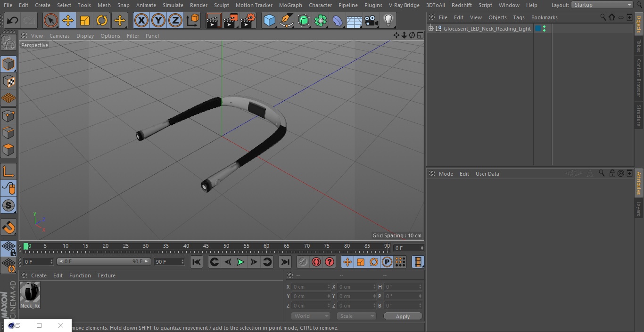
Task: Click the blue layer color swatch
Action: point(538,29)
